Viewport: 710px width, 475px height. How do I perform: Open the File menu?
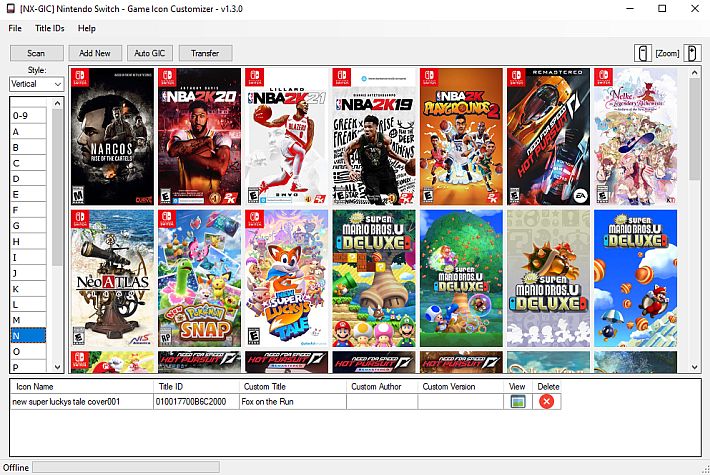[15, 29]
